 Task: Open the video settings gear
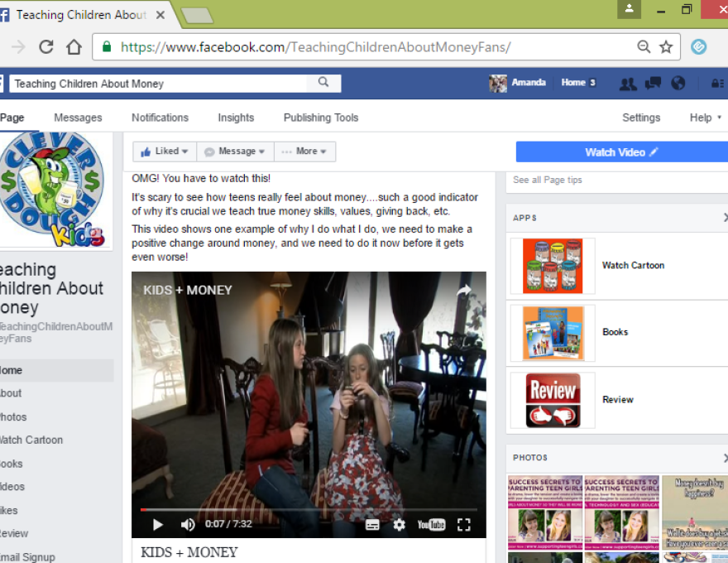(399, 525)
